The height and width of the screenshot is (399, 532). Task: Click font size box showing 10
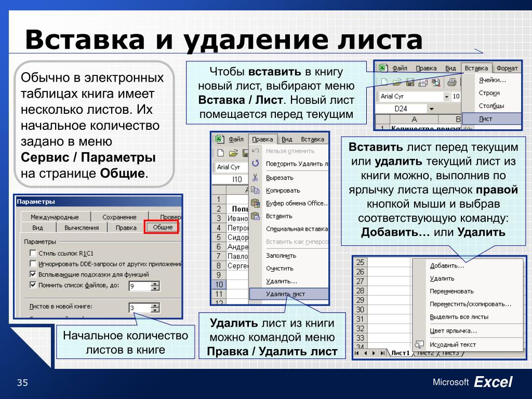click(x=456, y=96)
